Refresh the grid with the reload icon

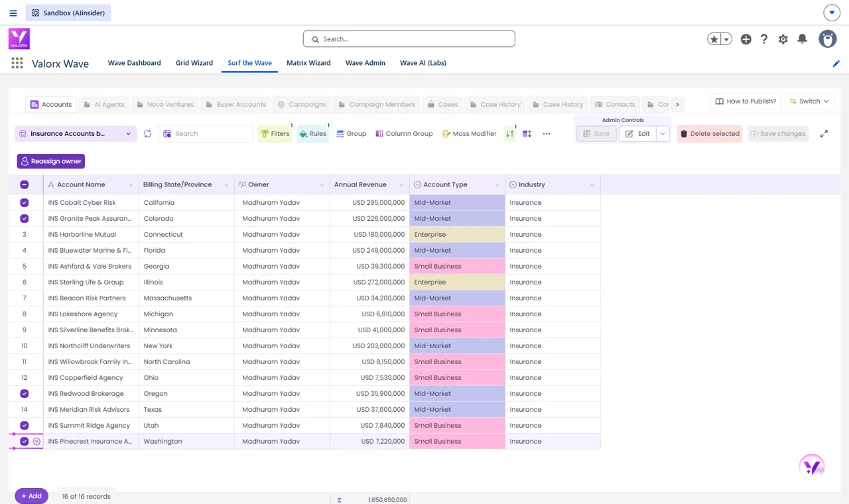tap(147, 133)
